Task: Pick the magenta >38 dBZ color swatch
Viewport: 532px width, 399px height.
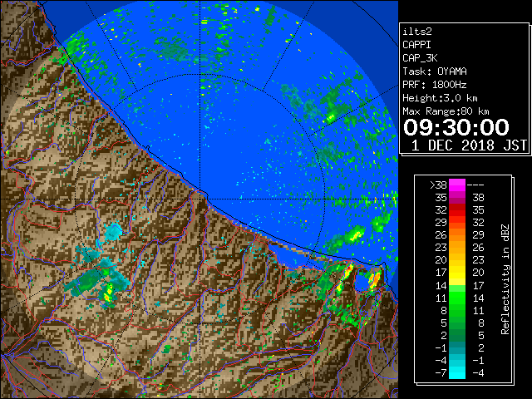Action: coord(457,185)
